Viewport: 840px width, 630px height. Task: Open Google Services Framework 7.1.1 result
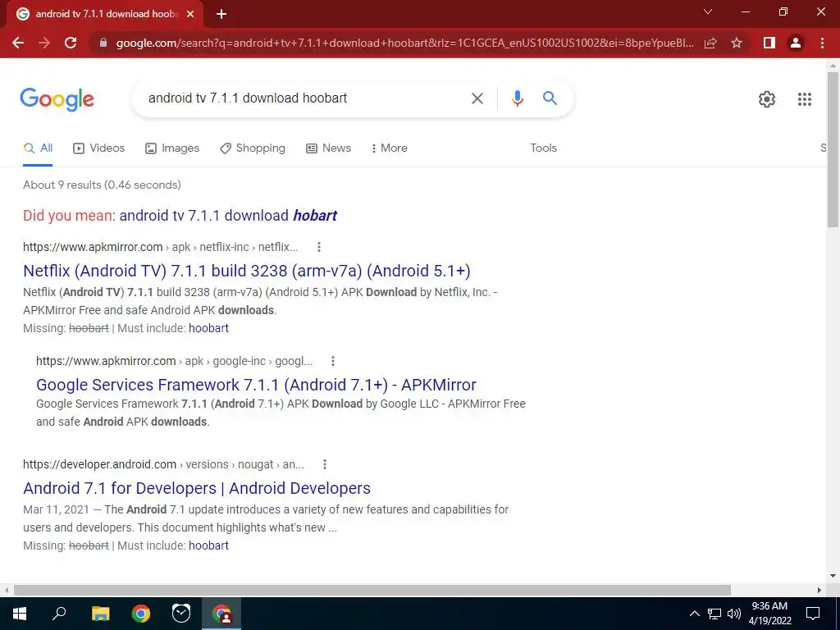pyautogui.click(x=256, y=386)
